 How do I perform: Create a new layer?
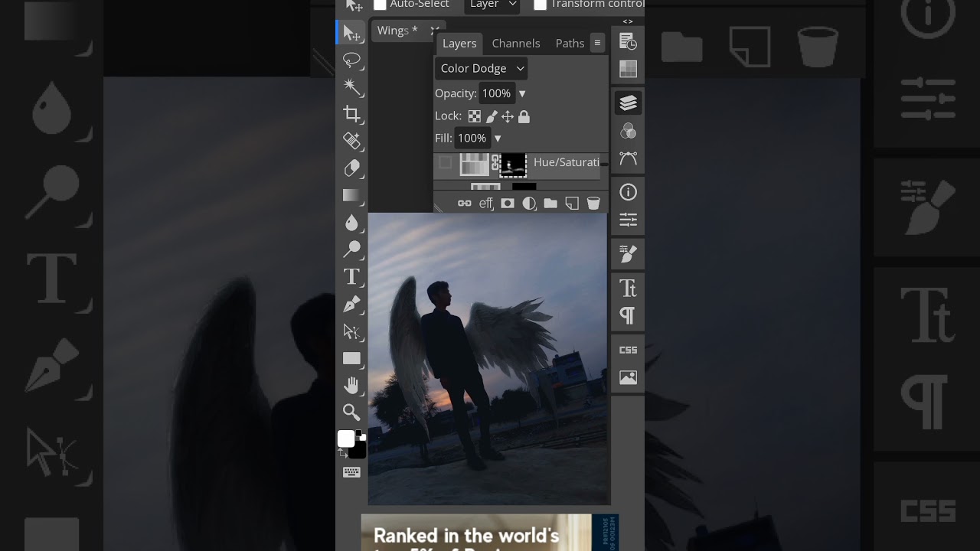[x=571, y=203]
